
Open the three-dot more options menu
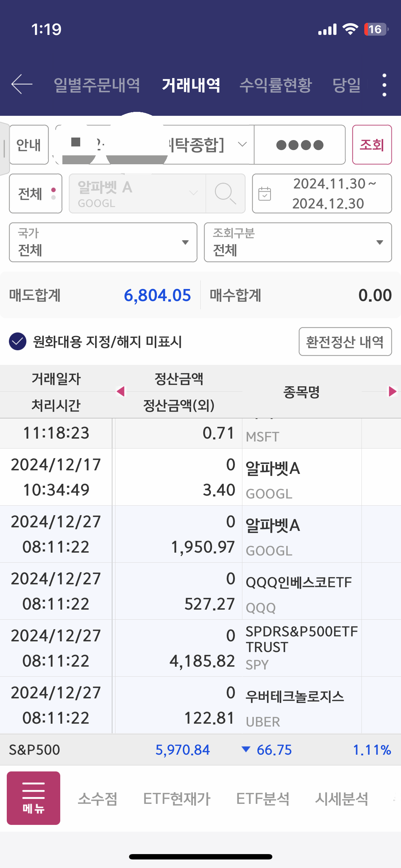click(x=384, y=85)
